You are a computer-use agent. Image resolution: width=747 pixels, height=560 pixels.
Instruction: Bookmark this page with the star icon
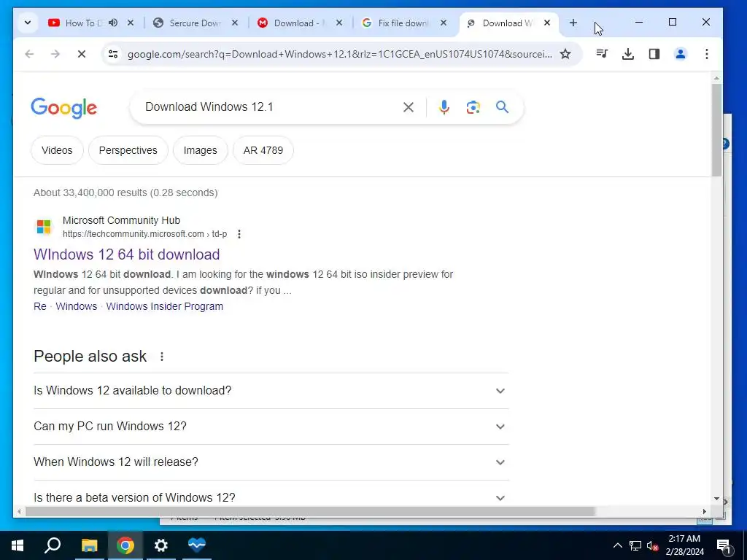(x=565, y=54)
